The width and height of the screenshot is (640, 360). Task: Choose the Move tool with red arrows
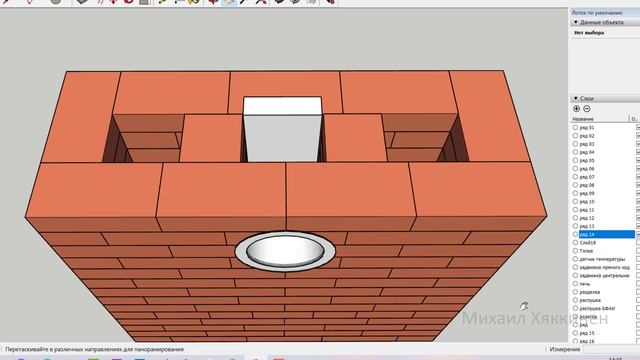tap(113, 2)
